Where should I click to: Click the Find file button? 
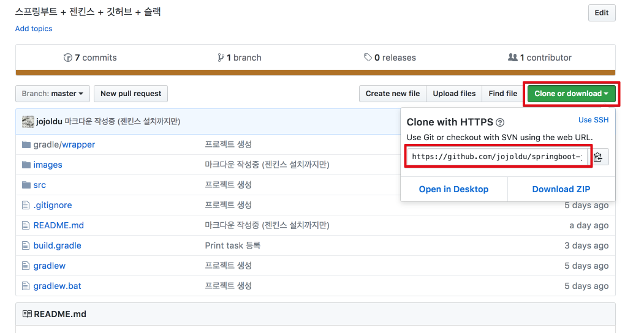pyautogui.click(x=502, y=94)
